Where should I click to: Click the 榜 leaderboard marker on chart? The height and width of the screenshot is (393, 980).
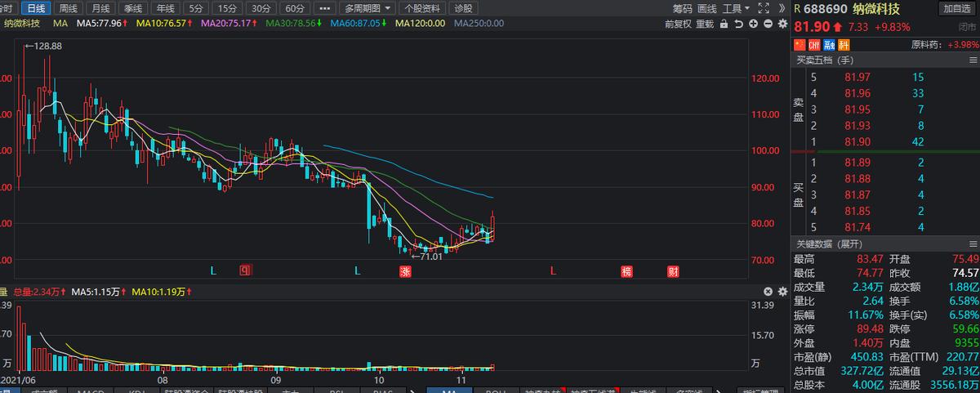coord(626,271)
